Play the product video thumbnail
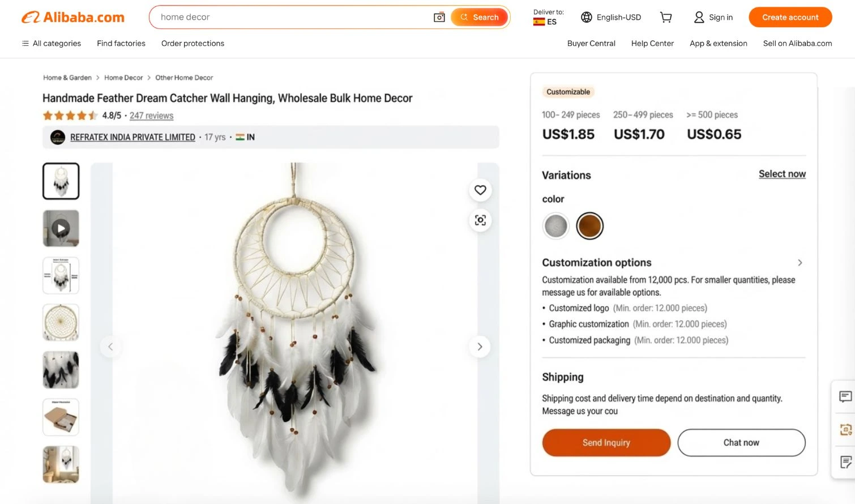This screenshot has width=855, height=504. pyautogui.click(x=61, y=228)
